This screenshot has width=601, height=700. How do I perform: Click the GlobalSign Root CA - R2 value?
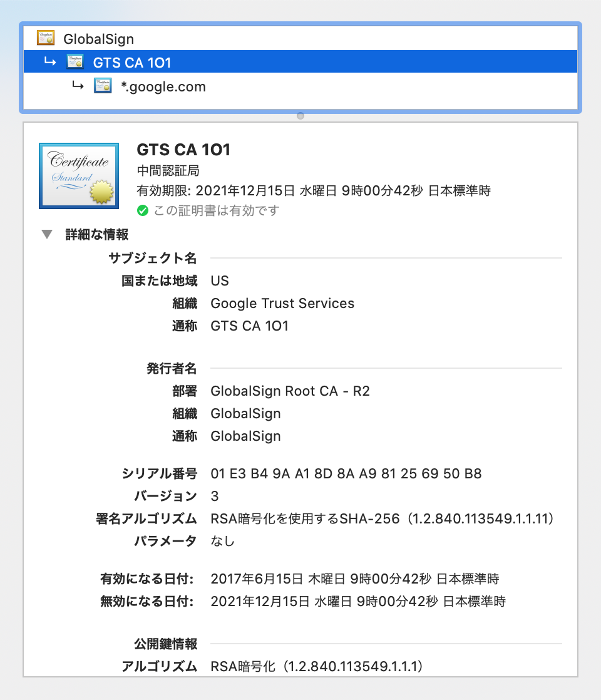pos(290,391)
